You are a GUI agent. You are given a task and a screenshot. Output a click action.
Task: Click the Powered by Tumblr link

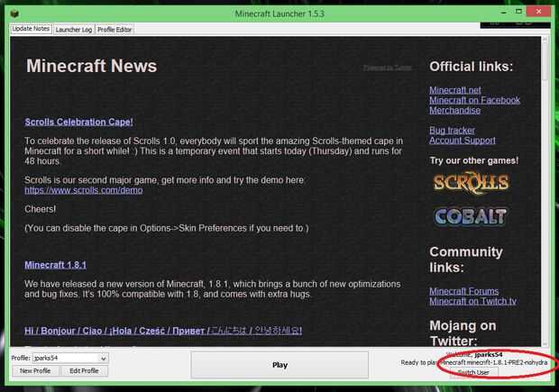click(388, 68)
